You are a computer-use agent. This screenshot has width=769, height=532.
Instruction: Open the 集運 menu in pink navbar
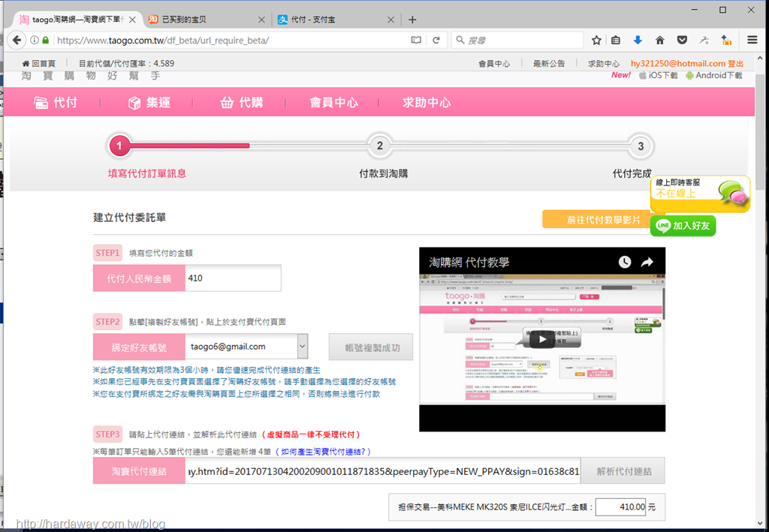(x=149, y=102)
